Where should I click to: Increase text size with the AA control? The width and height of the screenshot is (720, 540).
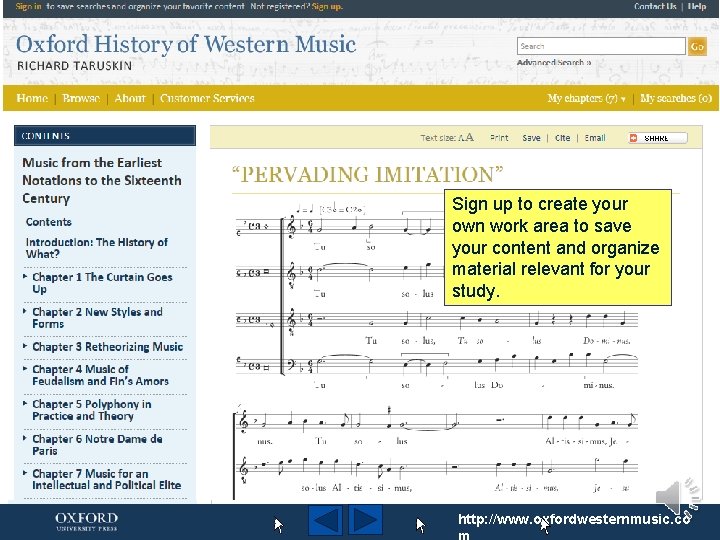(466, 137)
